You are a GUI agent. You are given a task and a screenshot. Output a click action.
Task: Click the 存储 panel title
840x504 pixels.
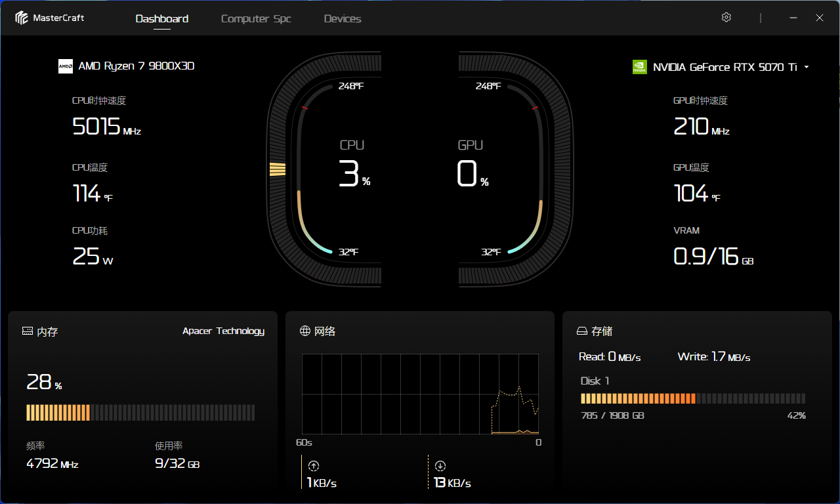[x=602, y=331]
